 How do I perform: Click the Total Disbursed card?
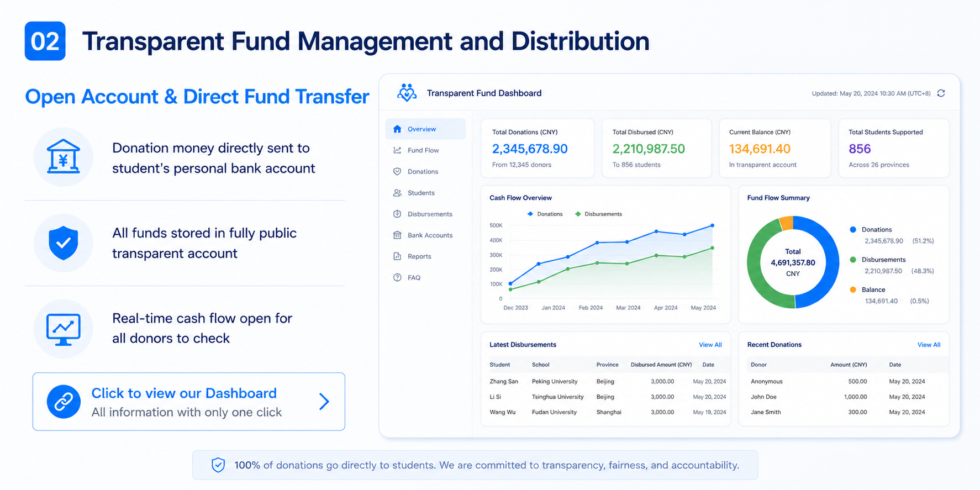click(656, 148)
